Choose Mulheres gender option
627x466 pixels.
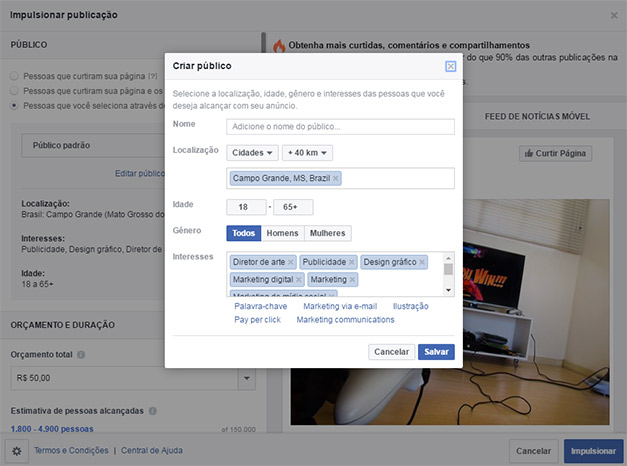pos(327,233)
